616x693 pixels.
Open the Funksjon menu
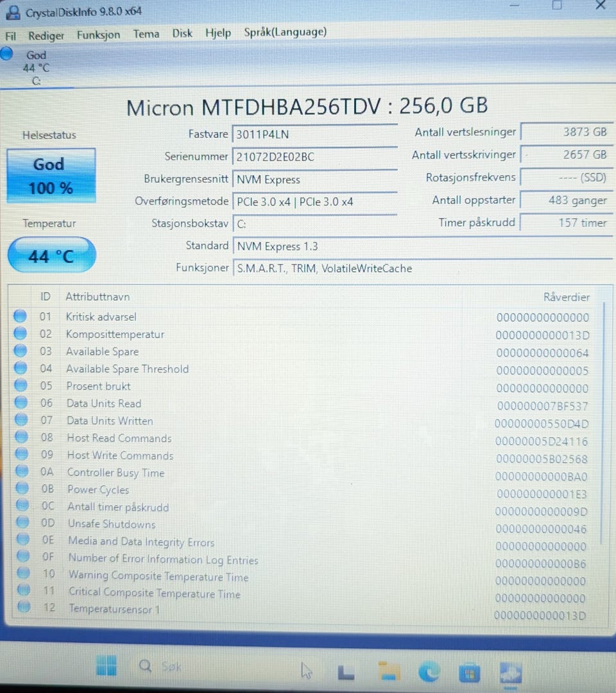click(x=98, y=35)
